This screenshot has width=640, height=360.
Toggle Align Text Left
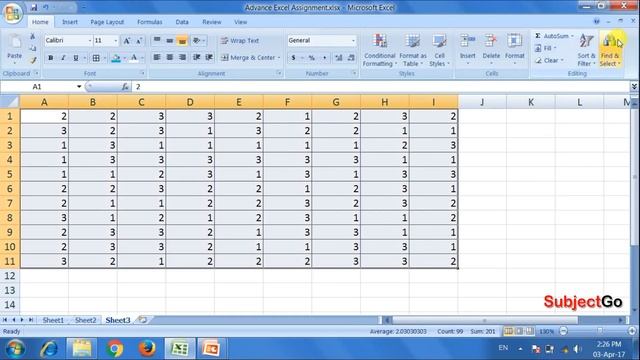[157, 58]
